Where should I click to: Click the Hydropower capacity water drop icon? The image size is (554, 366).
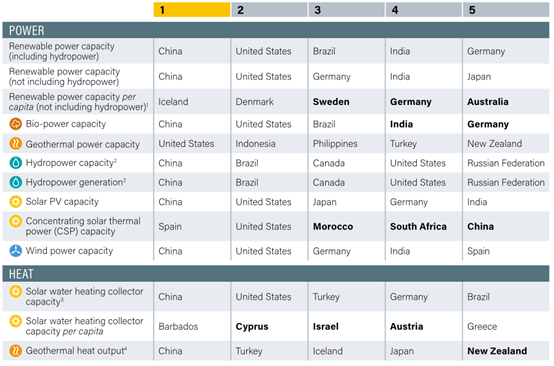16,163
